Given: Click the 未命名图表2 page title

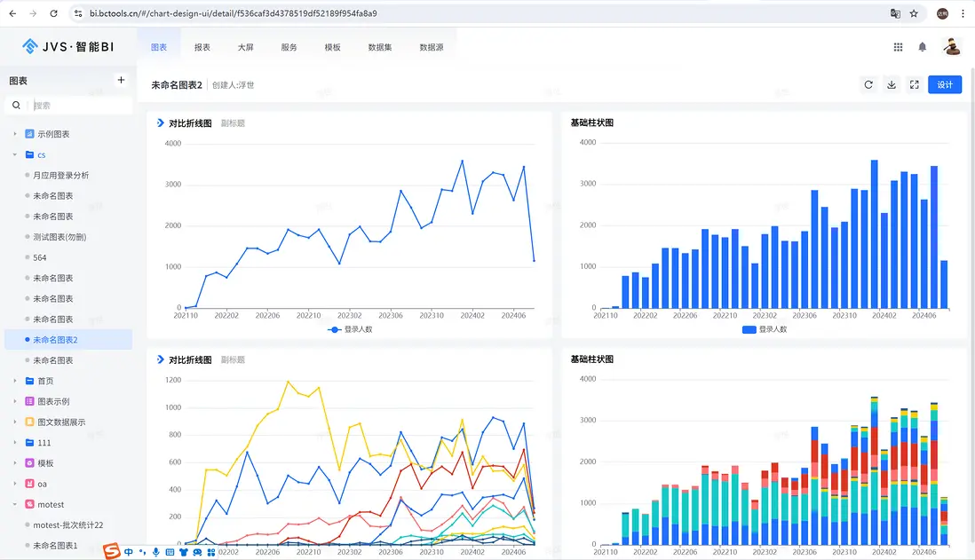Looking at the screenshot, I should (177, 85).
